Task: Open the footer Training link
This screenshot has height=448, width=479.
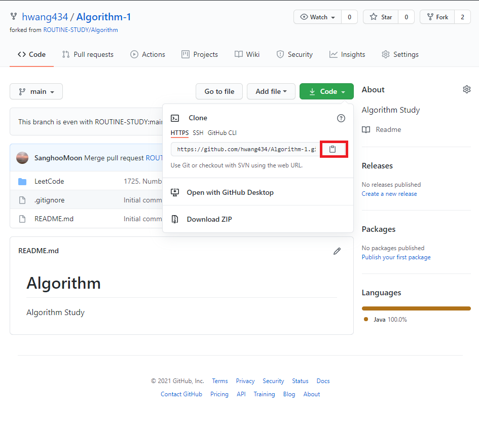Action: (264, 394)
